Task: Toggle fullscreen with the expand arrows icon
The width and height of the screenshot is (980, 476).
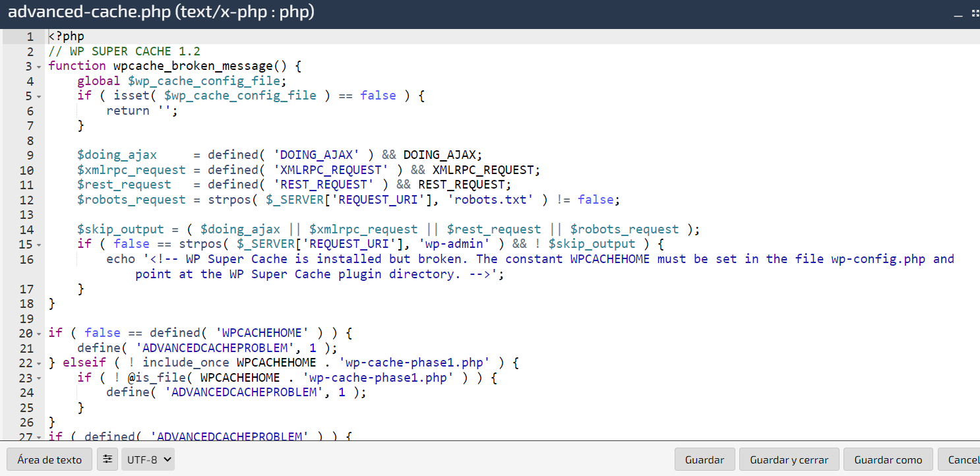Action: [x=975, y=13]
